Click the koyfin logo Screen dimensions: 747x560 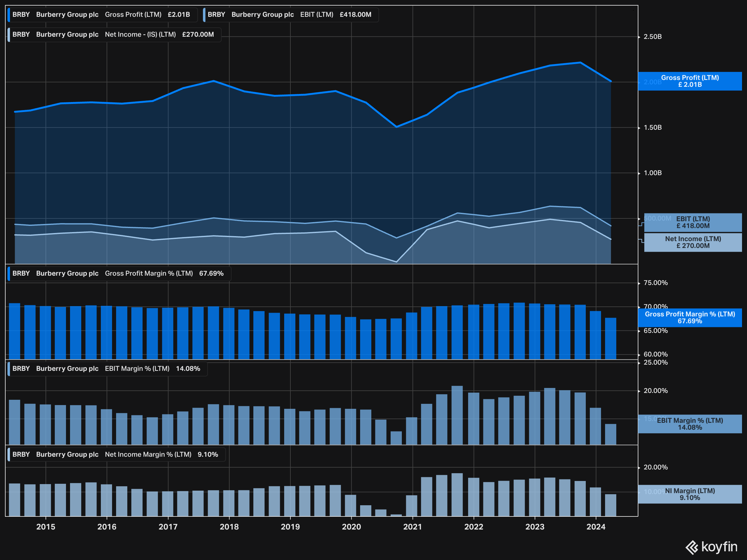(712, 547)
